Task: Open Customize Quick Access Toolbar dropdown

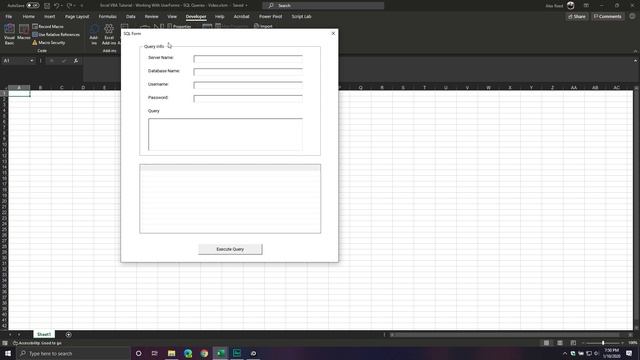Action: click(82, 6)
